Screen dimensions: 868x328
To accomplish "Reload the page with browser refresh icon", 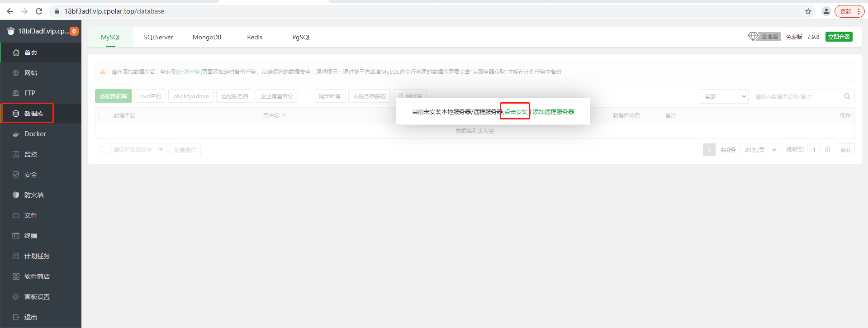I will [39, 11].
